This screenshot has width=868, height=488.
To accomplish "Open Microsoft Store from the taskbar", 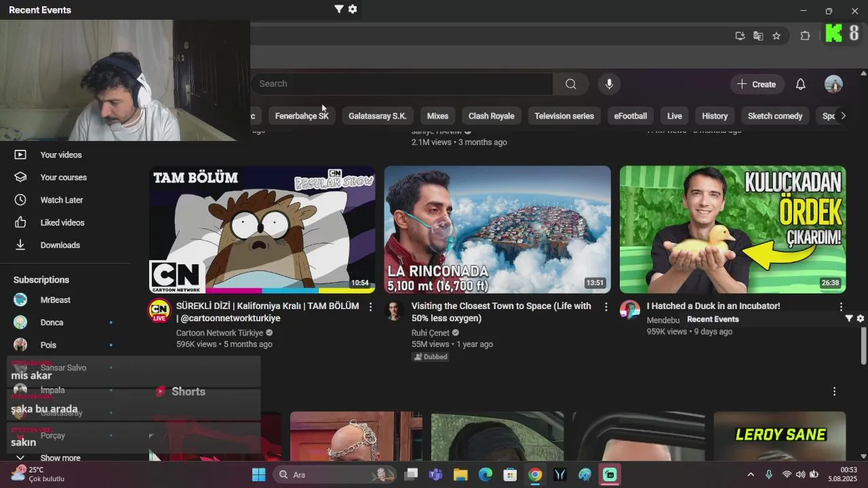I will coord(510,474).
